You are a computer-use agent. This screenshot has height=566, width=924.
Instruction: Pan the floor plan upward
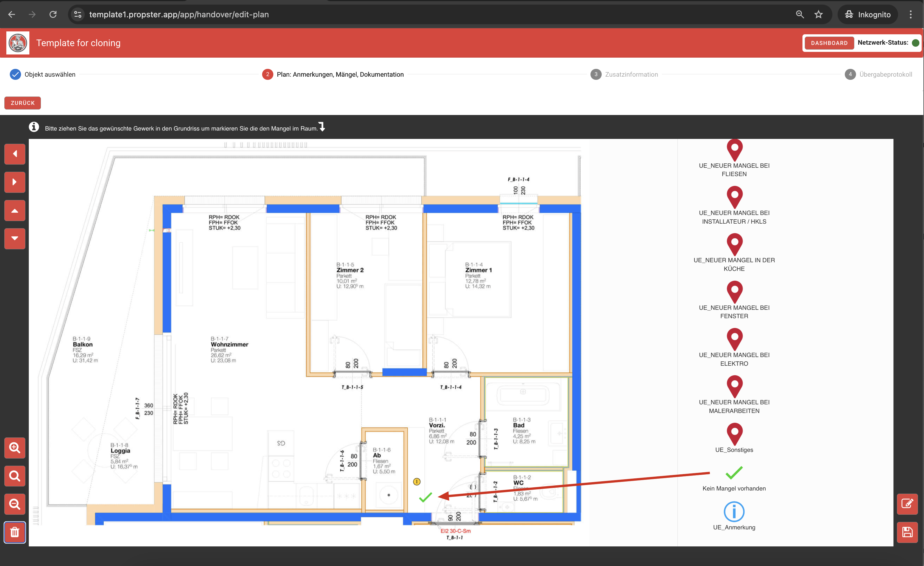coord(15,210)
